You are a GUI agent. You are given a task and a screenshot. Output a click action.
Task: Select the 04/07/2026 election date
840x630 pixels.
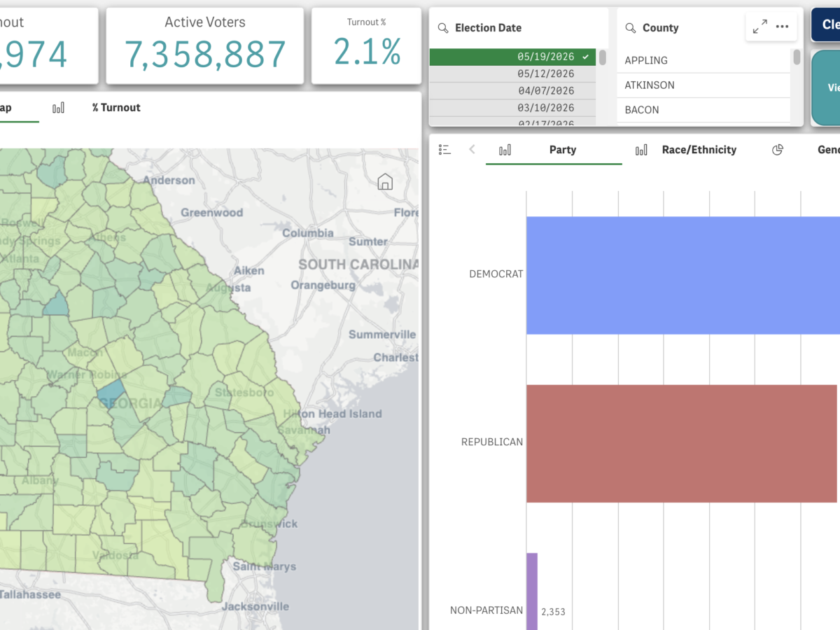click(x=512, y=91)
